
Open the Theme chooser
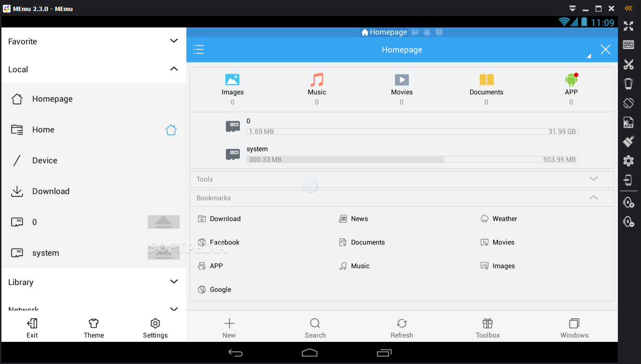[94, 328]
